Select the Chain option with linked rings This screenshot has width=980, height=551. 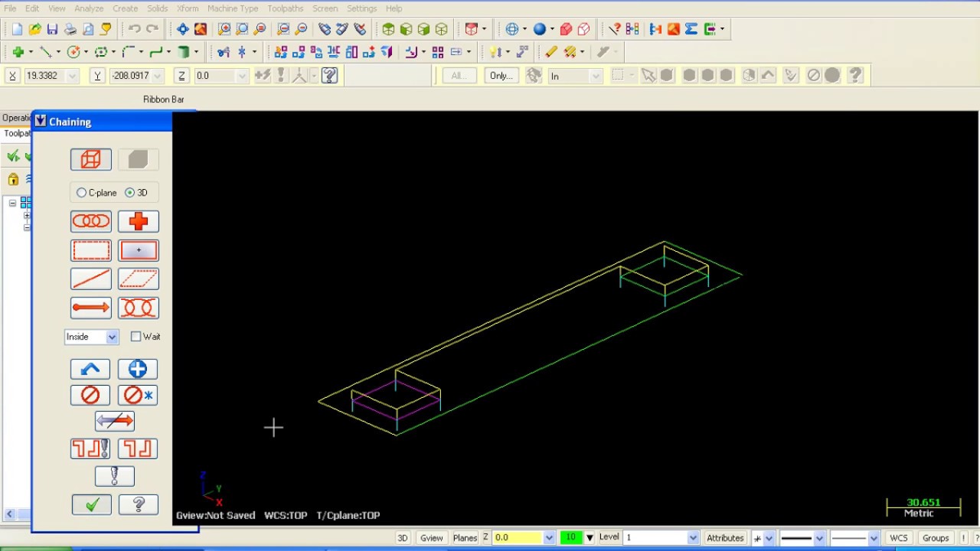[91, 221]
